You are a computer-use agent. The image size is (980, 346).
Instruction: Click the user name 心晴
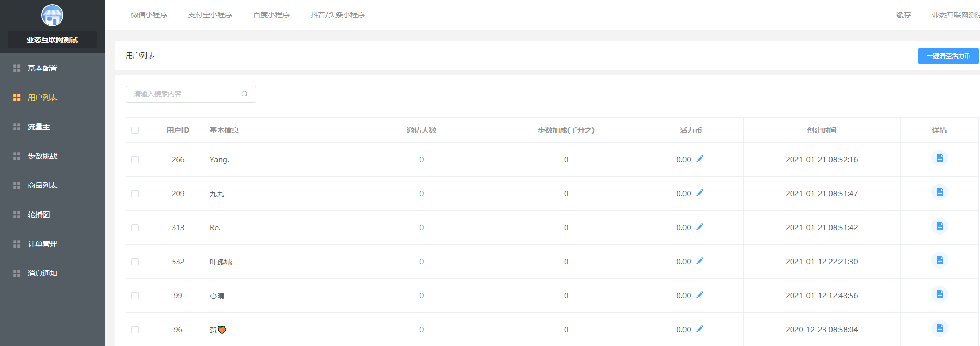[x=217, y=296]
